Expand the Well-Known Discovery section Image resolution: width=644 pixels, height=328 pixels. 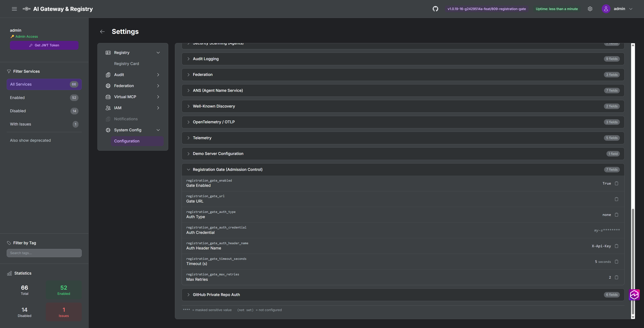point(403,106)
